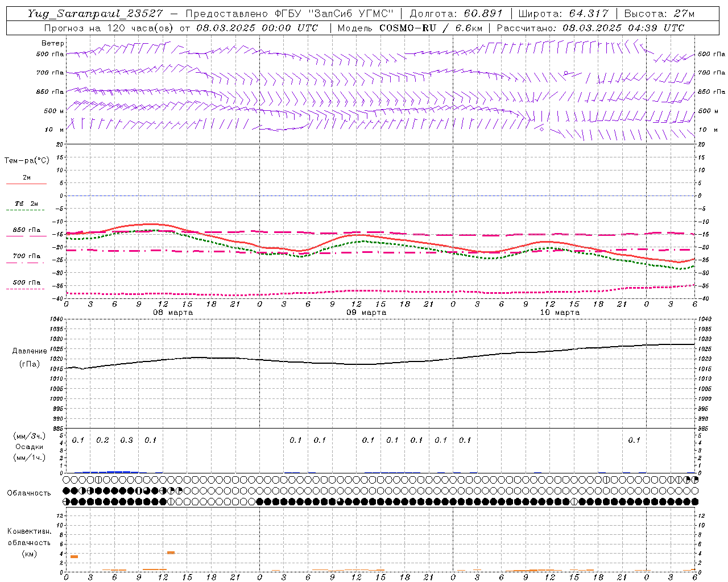Click the '2м' temperature legend entry
This screenshot has height=582, width=728.
(27, 177)
